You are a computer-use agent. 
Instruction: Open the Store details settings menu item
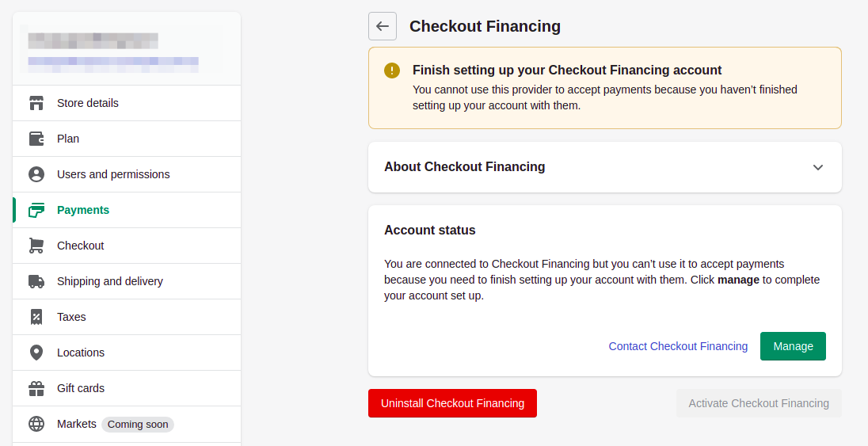tap(88, 103)
